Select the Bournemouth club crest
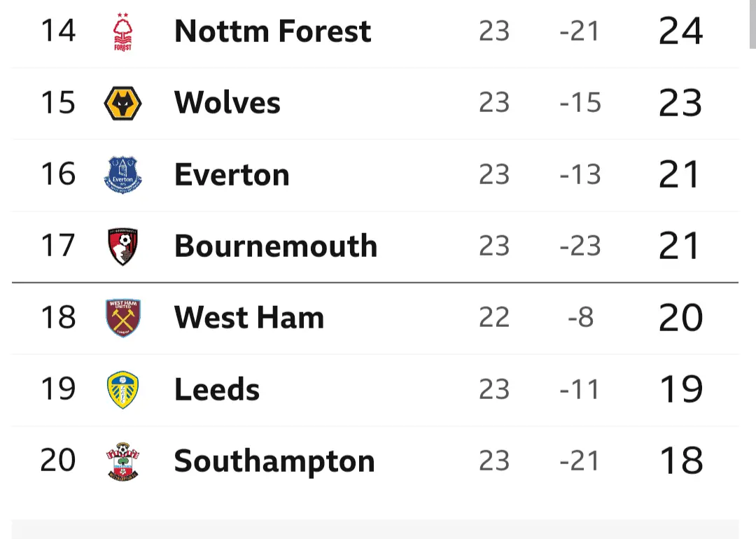The image size is (756, 539). pyautogui.click(x=123, y=246)
